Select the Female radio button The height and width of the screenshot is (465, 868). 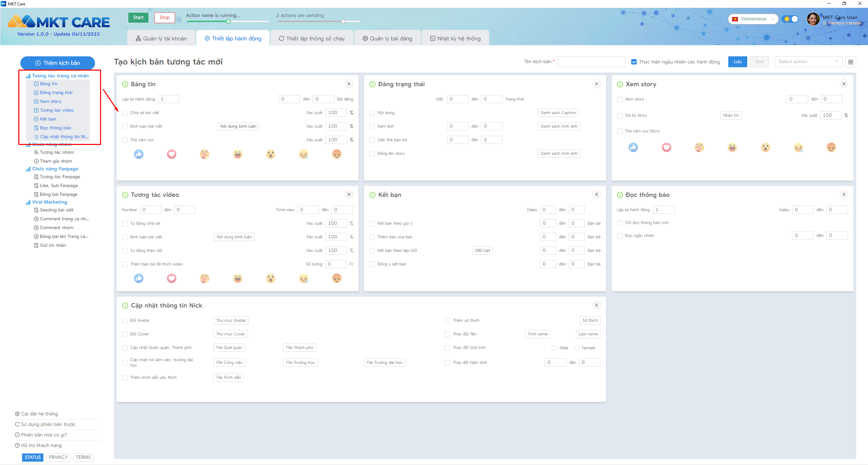click(x=576, y=348)
